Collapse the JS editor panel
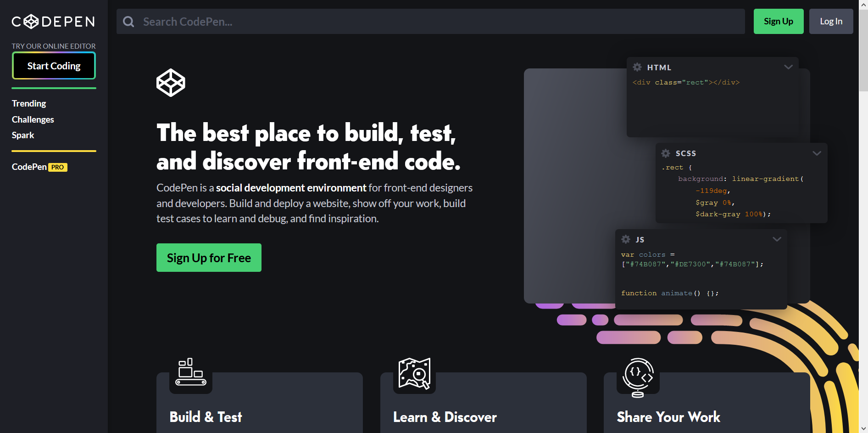 777,239
